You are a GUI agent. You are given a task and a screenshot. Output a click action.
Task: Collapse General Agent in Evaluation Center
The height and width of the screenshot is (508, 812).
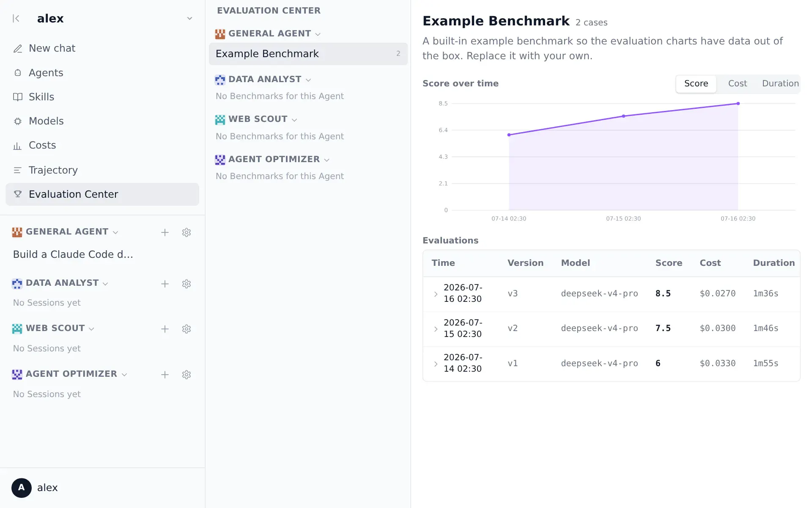[318, 34]
